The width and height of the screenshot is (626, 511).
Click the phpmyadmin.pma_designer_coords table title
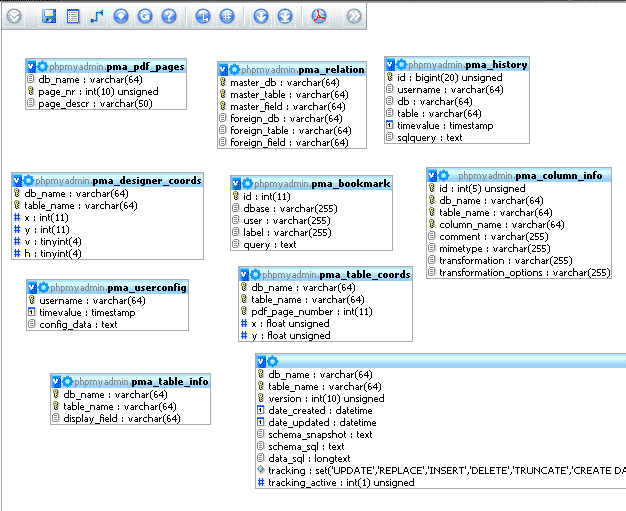coord(119,181)
